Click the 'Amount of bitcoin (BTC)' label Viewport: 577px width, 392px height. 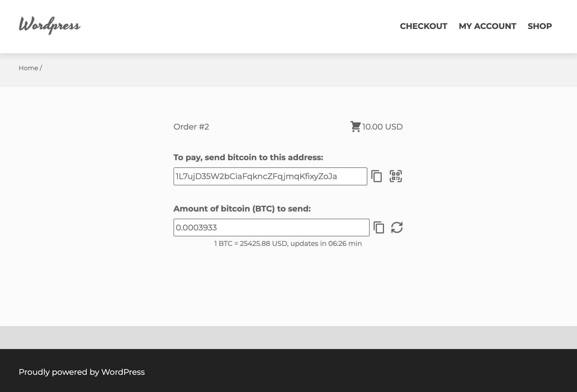tap(242, 209)
